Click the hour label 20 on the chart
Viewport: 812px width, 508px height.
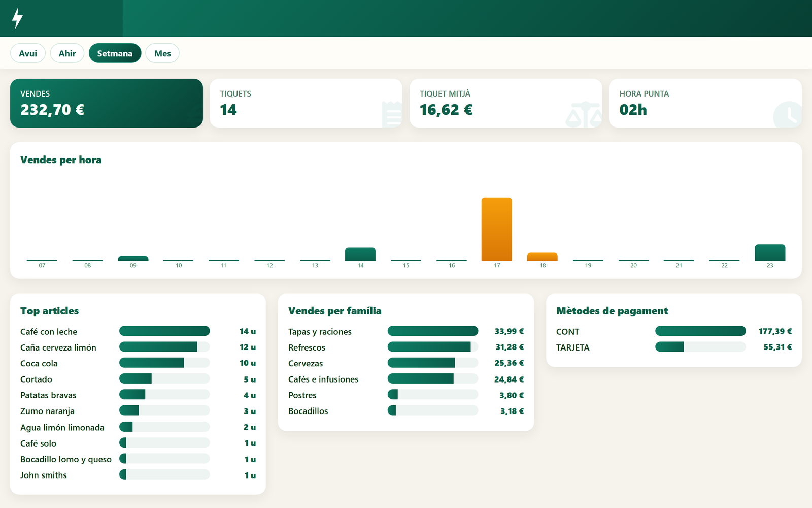633,266
